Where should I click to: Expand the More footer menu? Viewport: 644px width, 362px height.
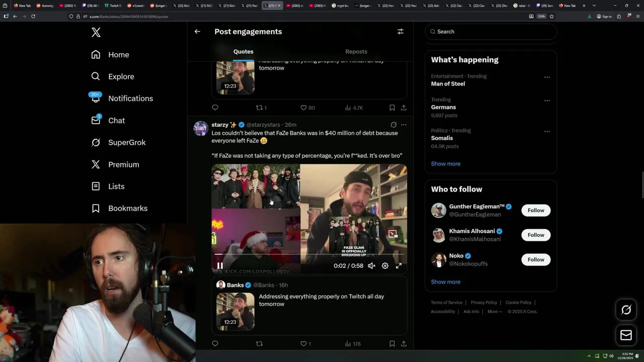pos(495,312)
